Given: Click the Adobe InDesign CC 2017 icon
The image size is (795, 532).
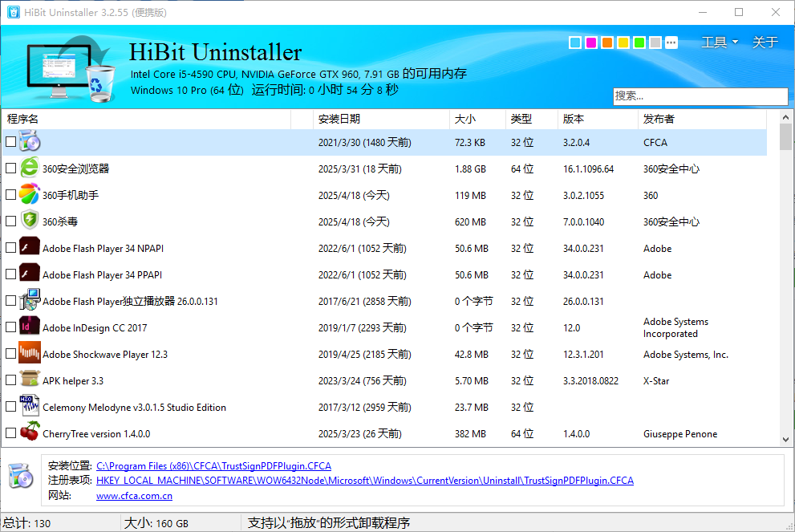Looking at the screenshot, I should click(x=30, y=326).
